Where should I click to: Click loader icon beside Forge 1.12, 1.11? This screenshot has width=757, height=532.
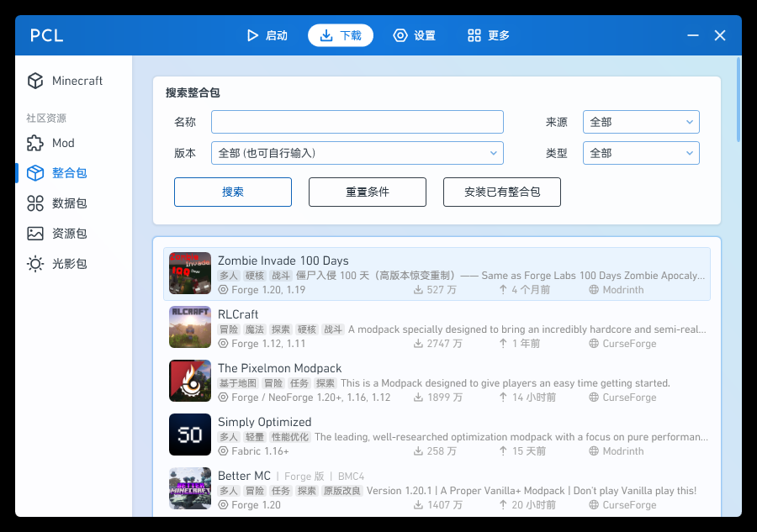pos(223,344)
